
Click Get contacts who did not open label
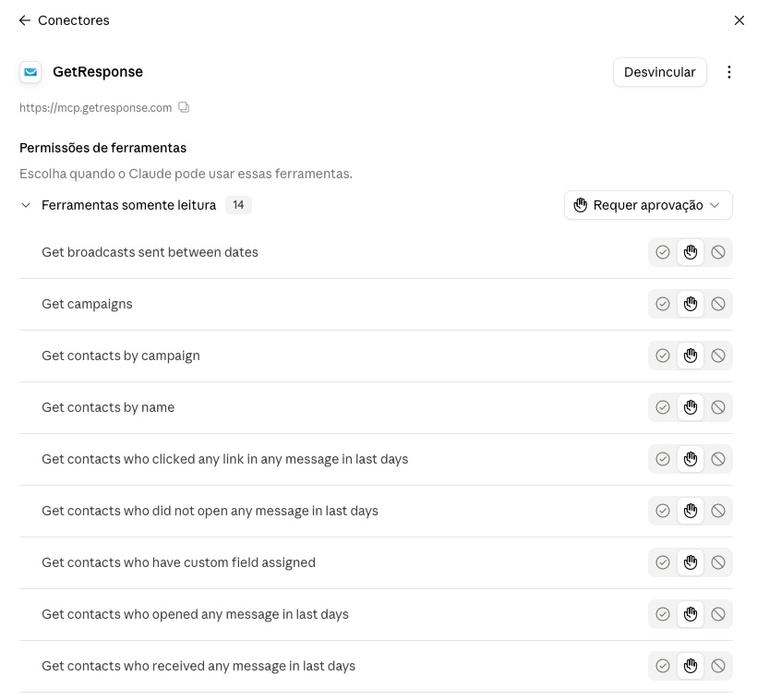(210, 511)
